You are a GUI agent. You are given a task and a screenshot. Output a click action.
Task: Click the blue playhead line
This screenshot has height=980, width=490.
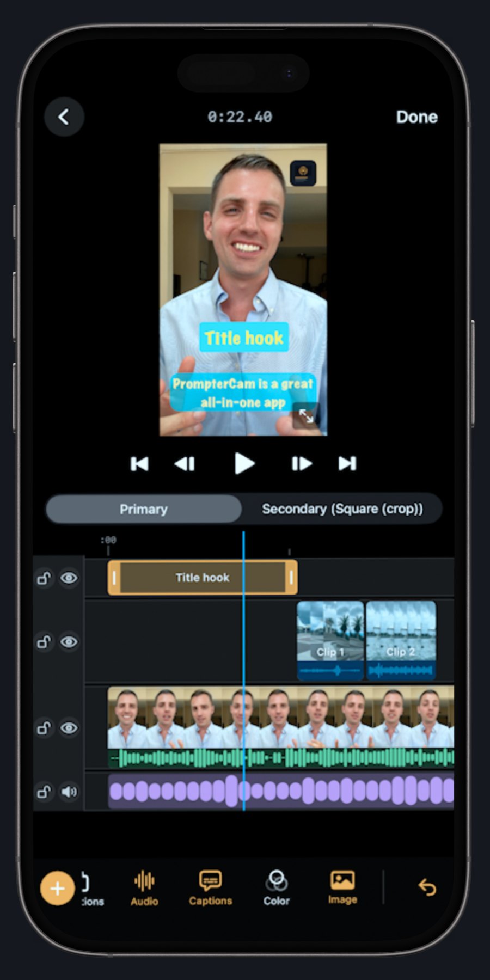tap(243, 671)
